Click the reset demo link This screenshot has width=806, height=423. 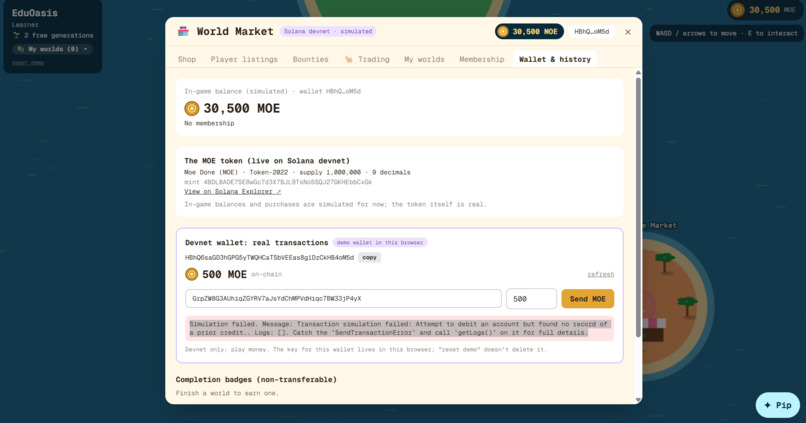click(28, 63)
